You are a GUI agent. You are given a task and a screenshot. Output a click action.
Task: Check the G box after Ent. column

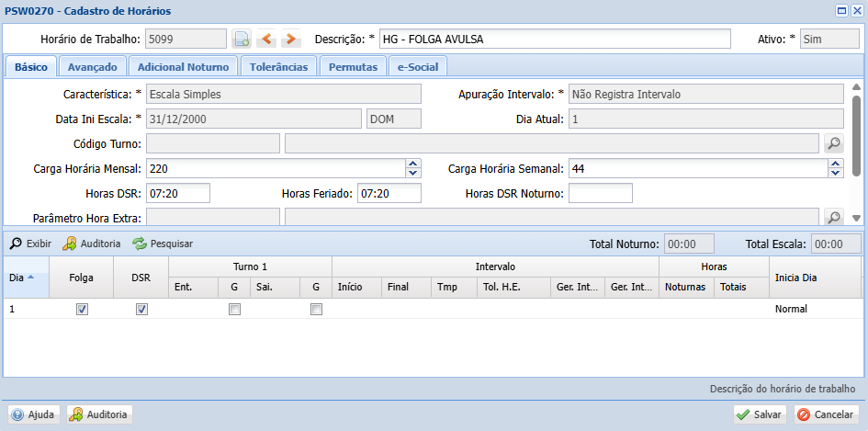click(235, 309)
